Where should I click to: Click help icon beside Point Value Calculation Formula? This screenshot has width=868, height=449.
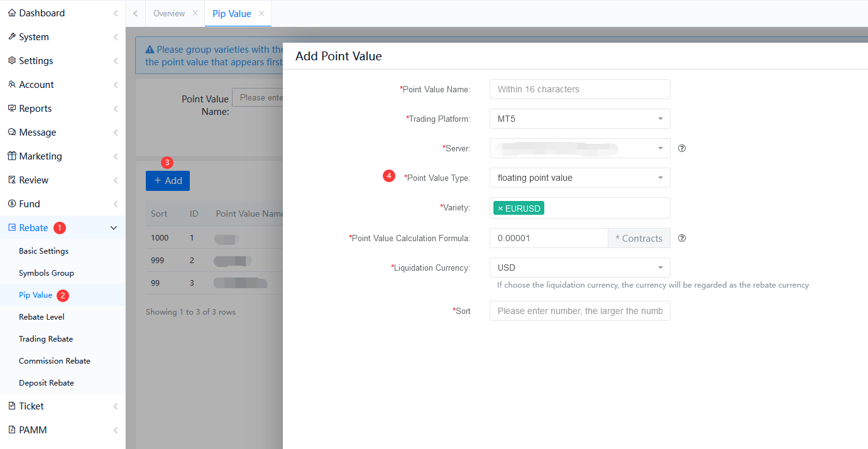pos(682,239)
